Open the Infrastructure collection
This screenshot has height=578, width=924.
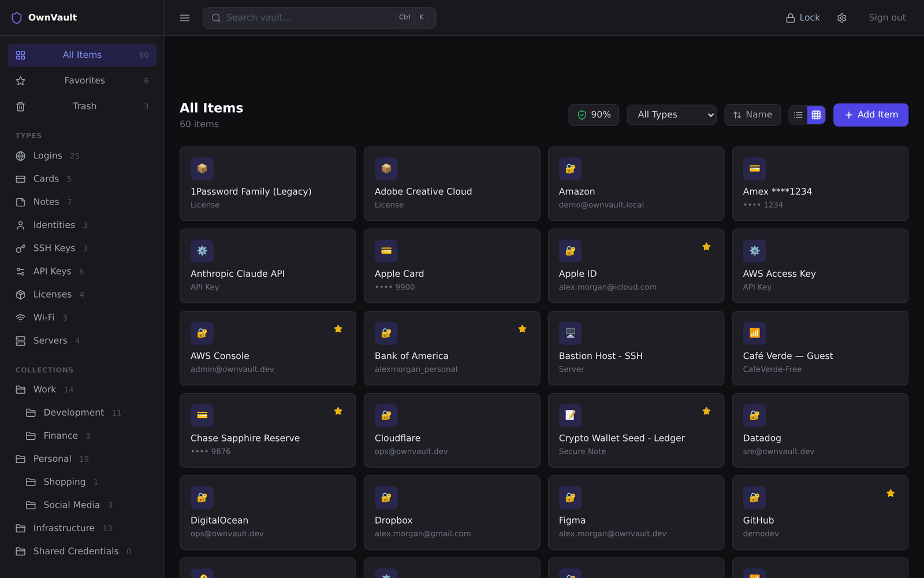(82, 528)
